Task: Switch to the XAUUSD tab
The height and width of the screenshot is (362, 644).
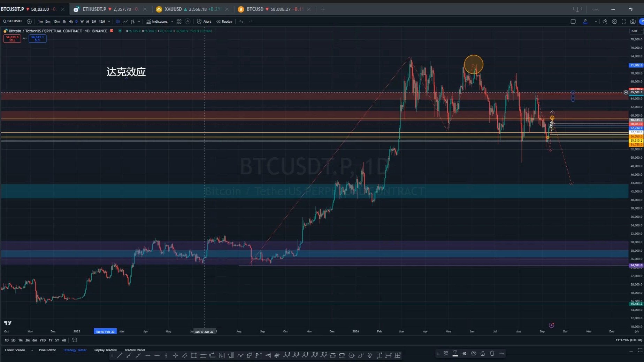Action: [193, 9]
